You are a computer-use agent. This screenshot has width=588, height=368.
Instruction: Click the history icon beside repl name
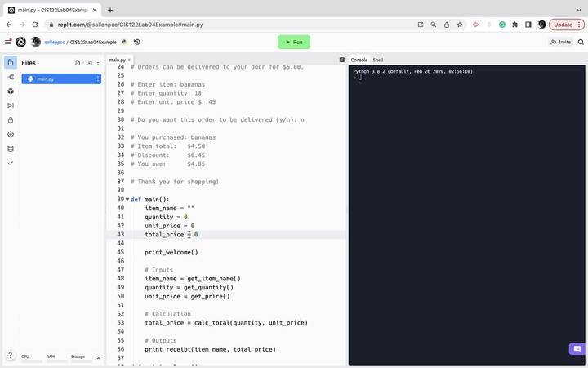[x=136, y=42]
